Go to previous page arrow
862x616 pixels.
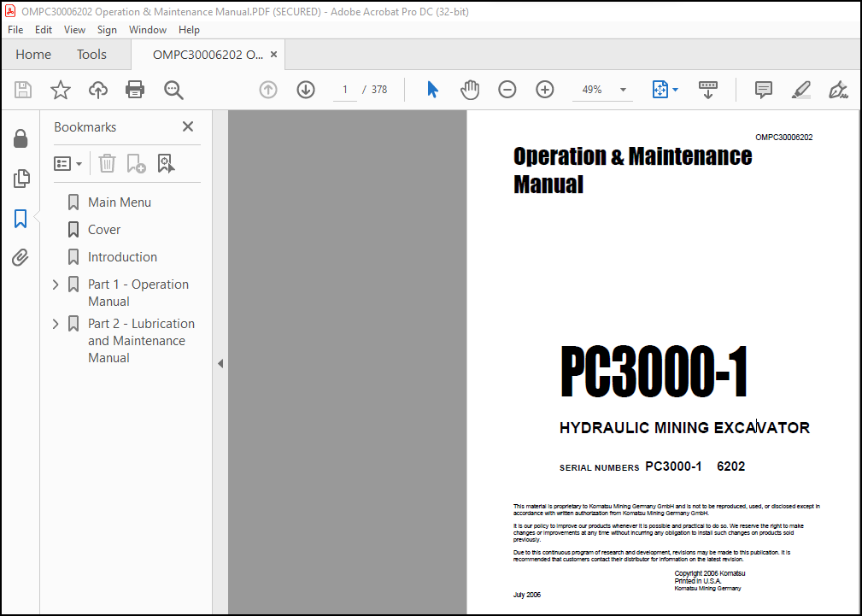pyautogui.click(x=268, y=90)
